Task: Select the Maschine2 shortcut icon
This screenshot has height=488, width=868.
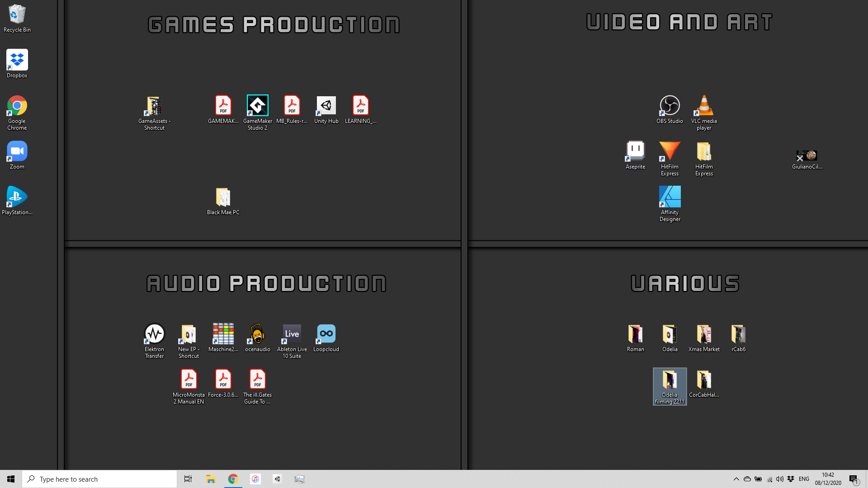Action: [223, 334]
